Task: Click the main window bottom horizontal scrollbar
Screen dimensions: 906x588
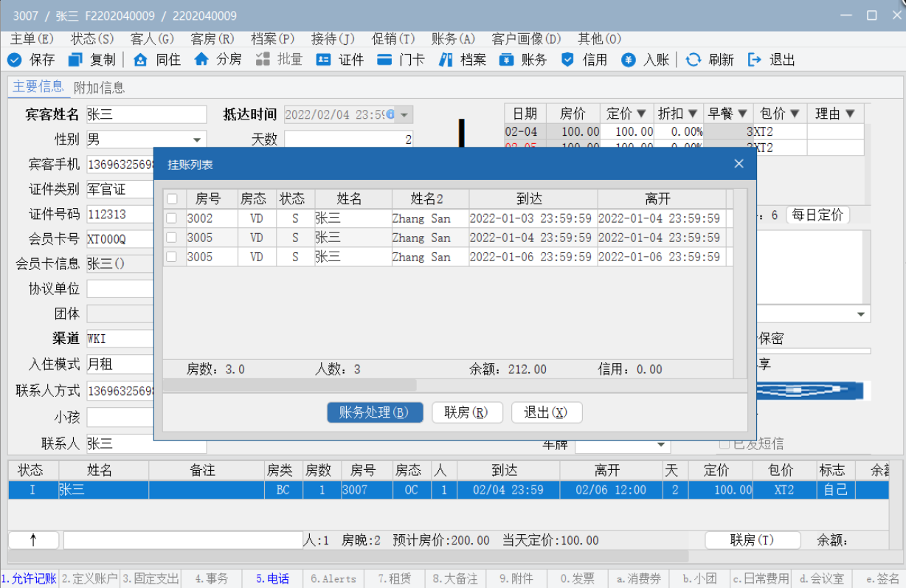Action: 348,557
